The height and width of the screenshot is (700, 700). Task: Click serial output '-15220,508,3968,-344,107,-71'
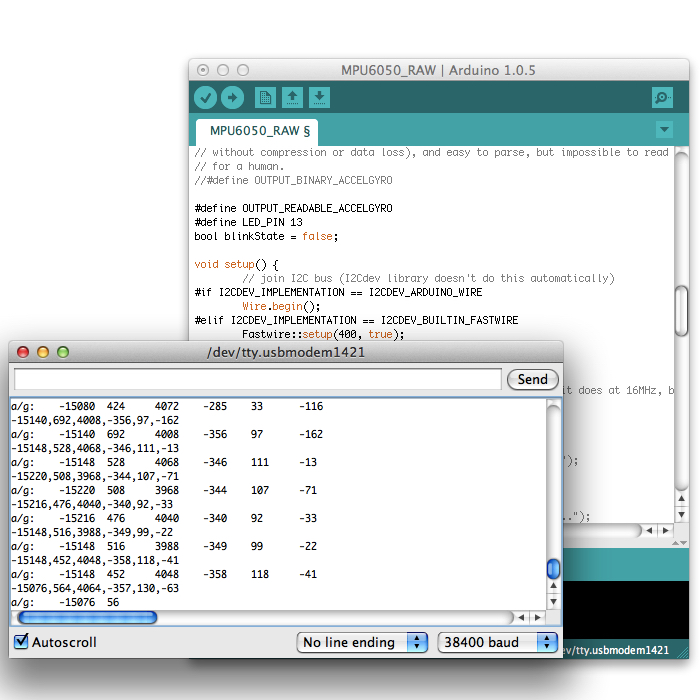pyautogui.click(x=95, y=476)
